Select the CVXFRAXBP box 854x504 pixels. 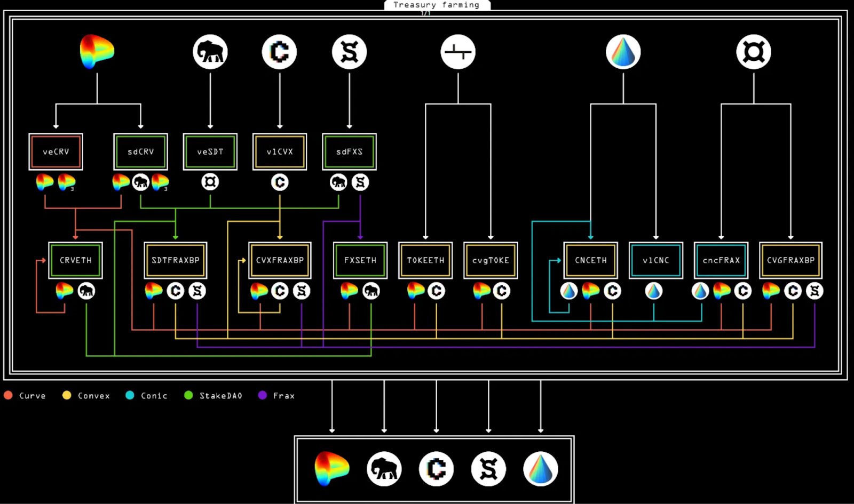pyautogui.click(x=280, y=260)
